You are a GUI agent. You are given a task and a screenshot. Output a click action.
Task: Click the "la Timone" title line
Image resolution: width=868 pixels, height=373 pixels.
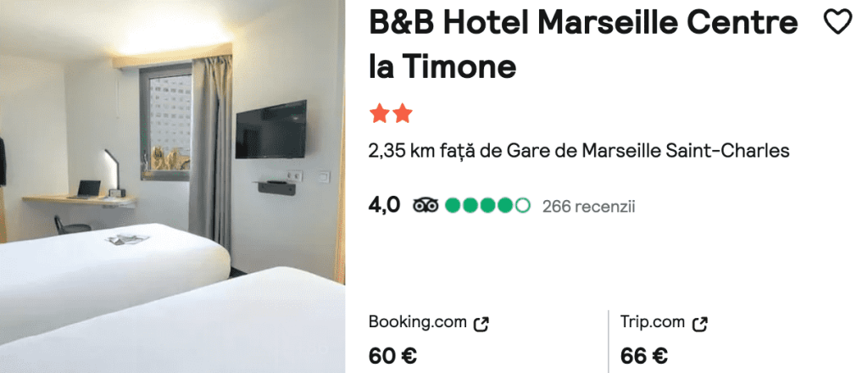pos(442,67)
